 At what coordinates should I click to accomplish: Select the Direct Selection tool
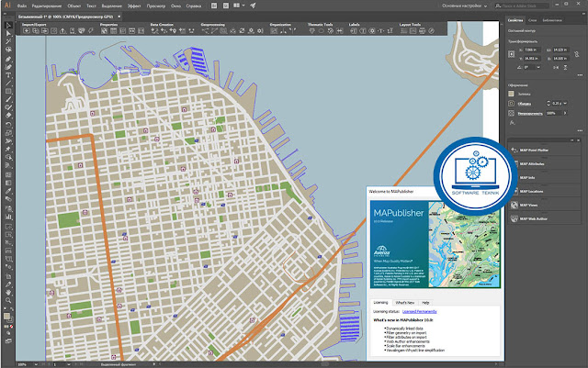[8, 34]
